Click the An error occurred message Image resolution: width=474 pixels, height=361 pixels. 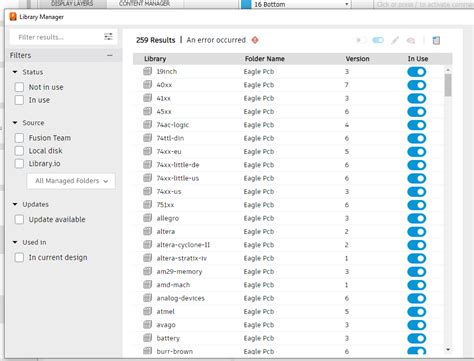216,40
